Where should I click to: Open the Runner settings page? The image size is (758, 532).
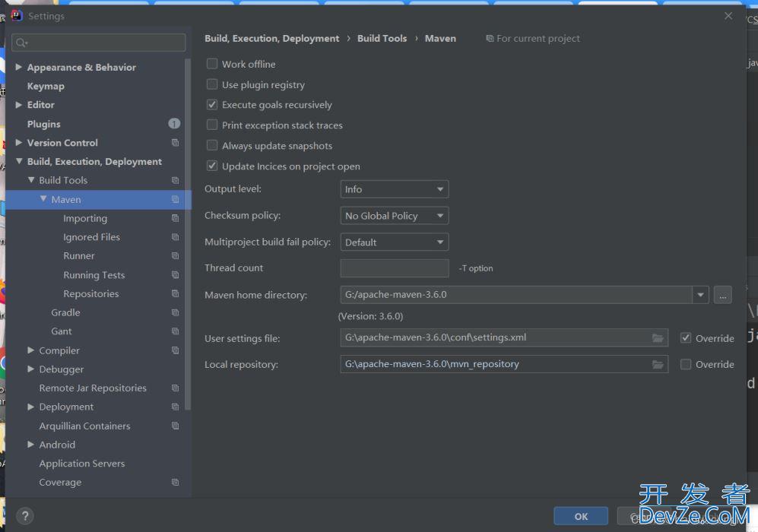tap(79, 255)
